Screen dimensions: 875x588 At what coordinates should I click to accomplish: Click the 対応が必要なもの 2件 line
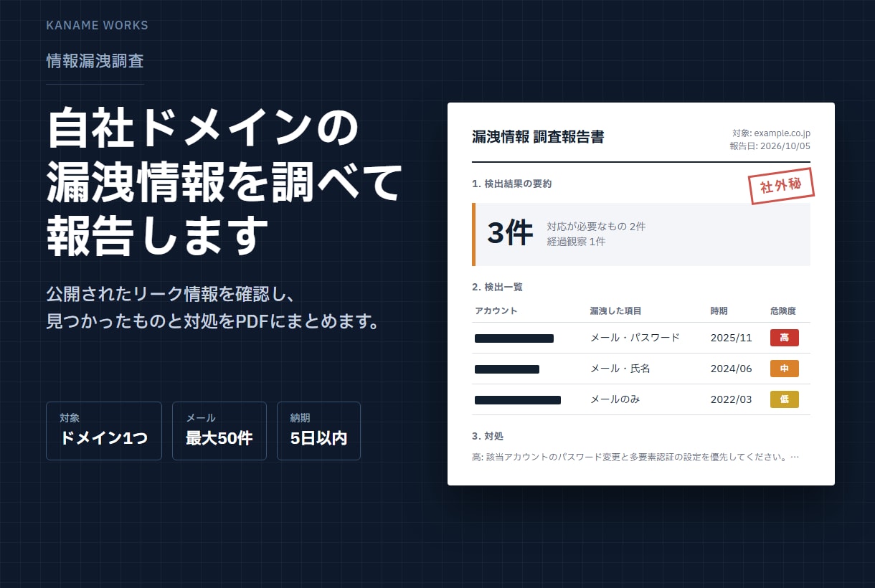tap(596, 227)
